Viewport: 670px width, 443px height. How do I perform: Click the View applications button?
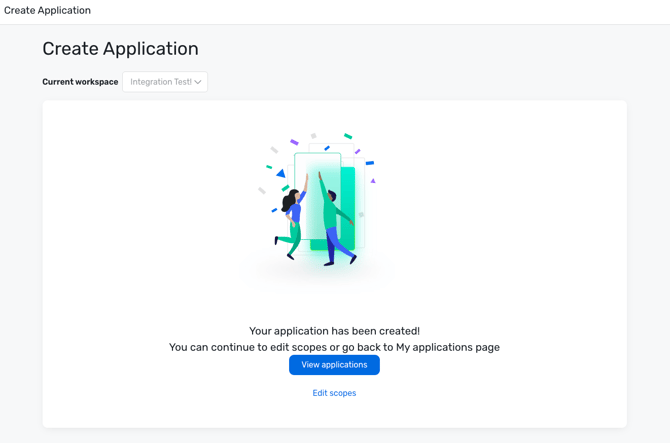[x=334, y=365]
